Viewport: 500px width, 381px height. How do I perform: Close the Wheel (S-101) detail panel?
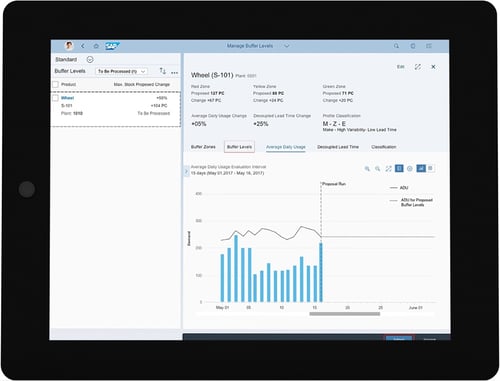coord(433,67)
